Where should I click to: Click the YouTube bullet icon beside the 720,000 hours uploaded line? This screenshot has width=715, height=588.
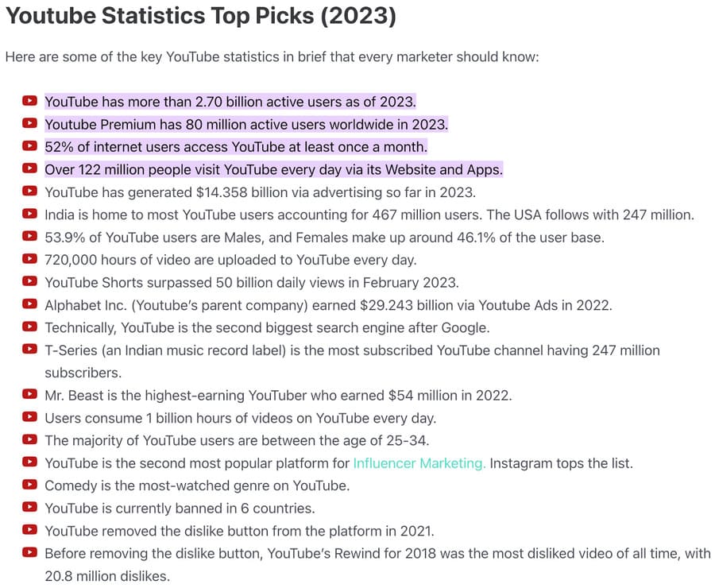pos(30,258)
